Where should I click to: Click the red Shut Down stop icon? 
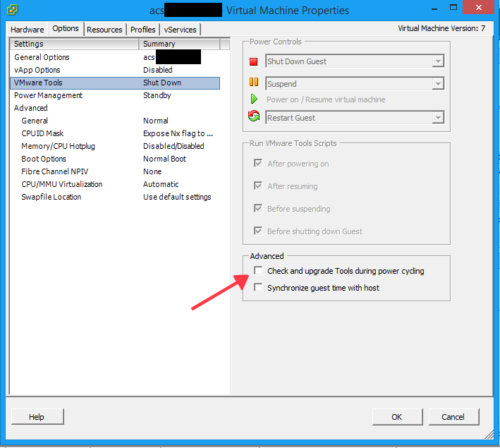tap(253, 61)
